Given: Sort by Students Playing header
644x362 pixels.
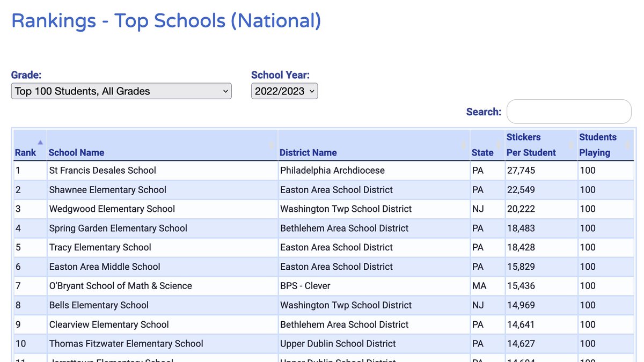Looking at the screenshot, I should coord(606,145).
